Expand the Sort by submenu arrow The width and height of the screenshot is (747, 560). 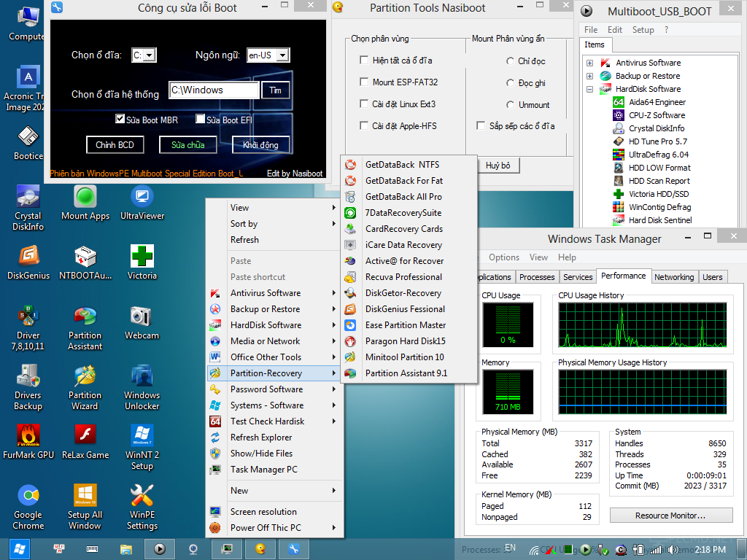(333, 224)
